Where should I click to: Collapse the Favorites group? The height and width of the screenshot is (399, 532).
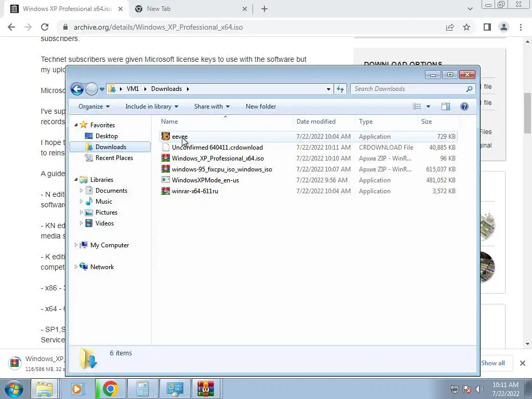pos(76,125)
